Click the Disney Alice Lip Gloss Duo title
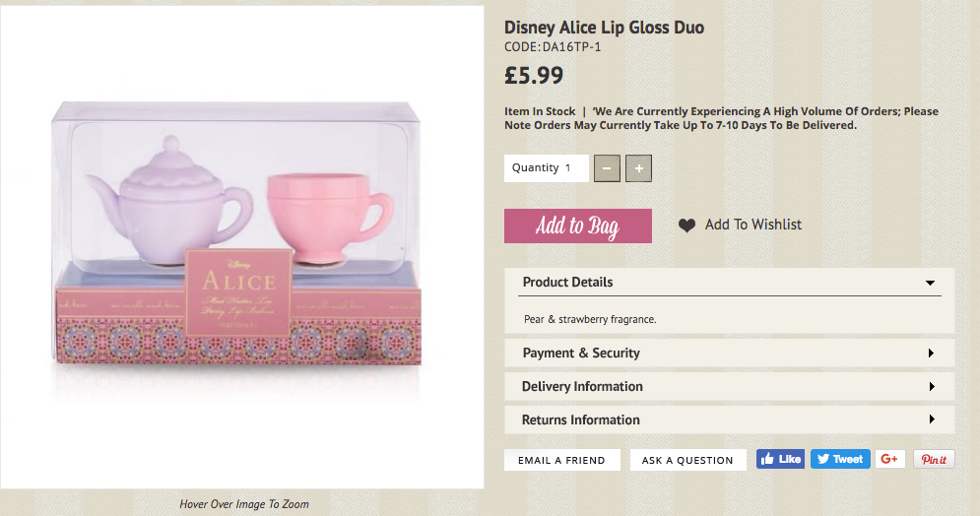980x516 pixels. click(x=604, y=28)
